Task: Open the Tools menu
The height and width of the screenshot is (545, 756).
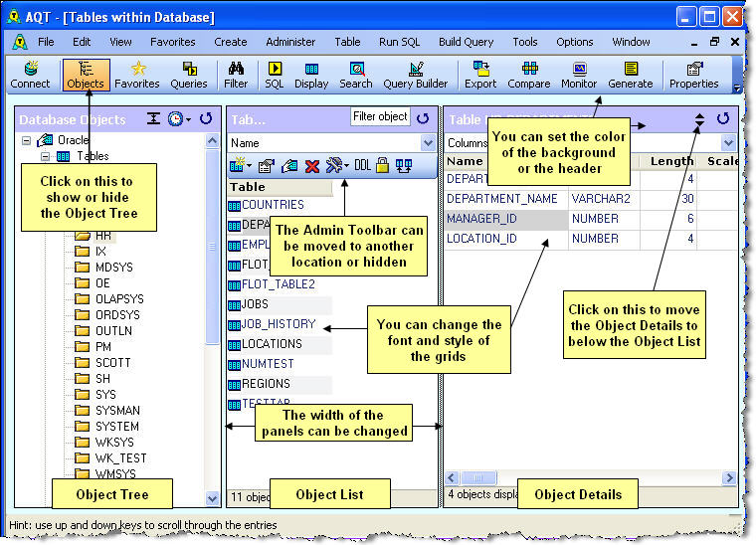Action: click(525, 42)
